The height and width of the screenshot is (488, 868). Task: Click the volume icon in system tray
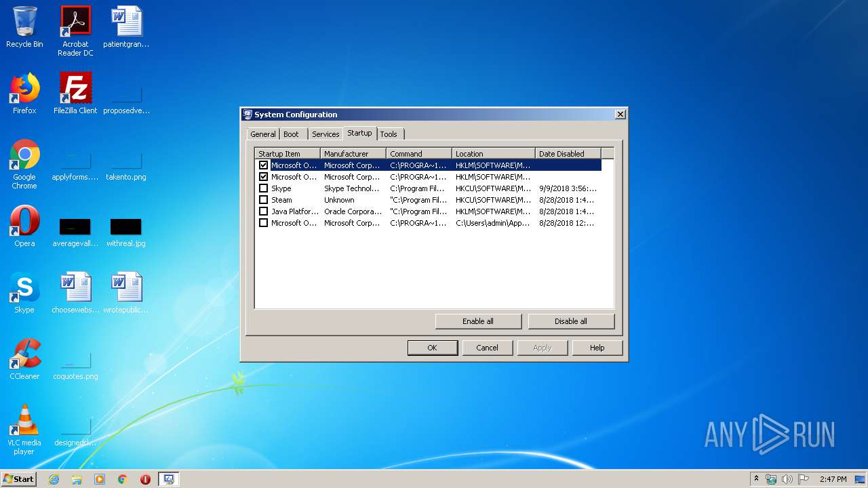pos(787,479)
